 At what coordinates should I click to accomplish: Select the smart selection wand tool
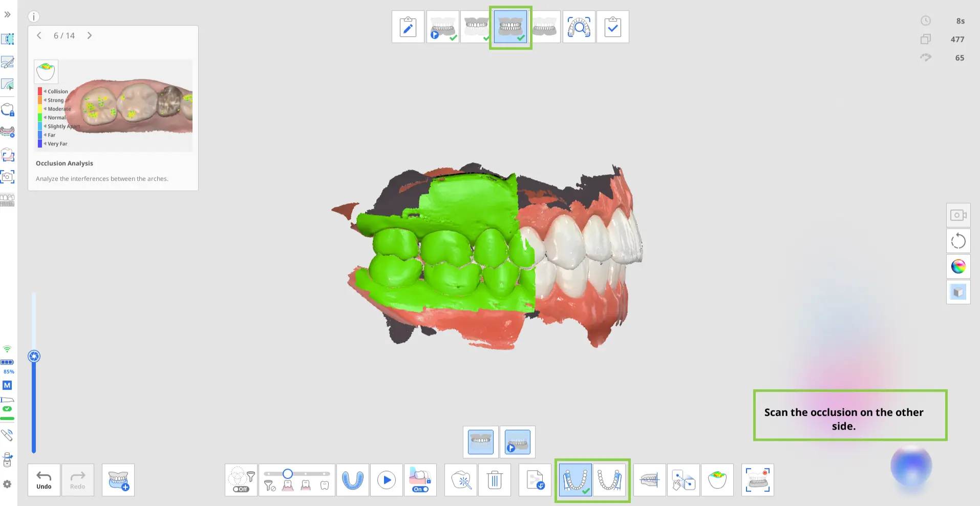[461, 480]
